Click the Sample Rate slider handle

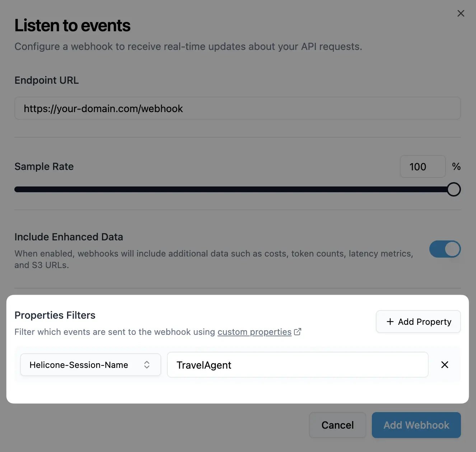click(x=453, y=189)
